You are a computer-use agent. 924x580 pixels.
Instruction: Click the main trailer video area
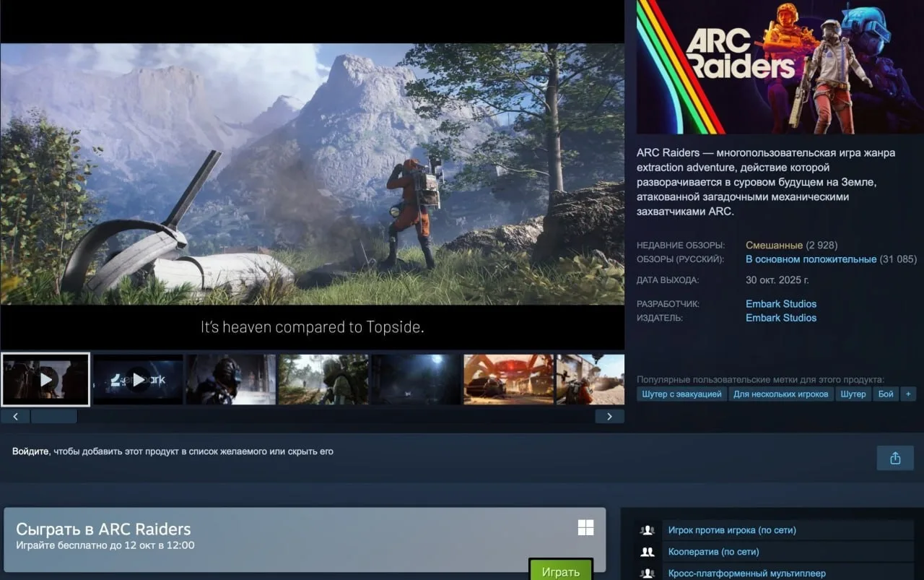point(312,175)
